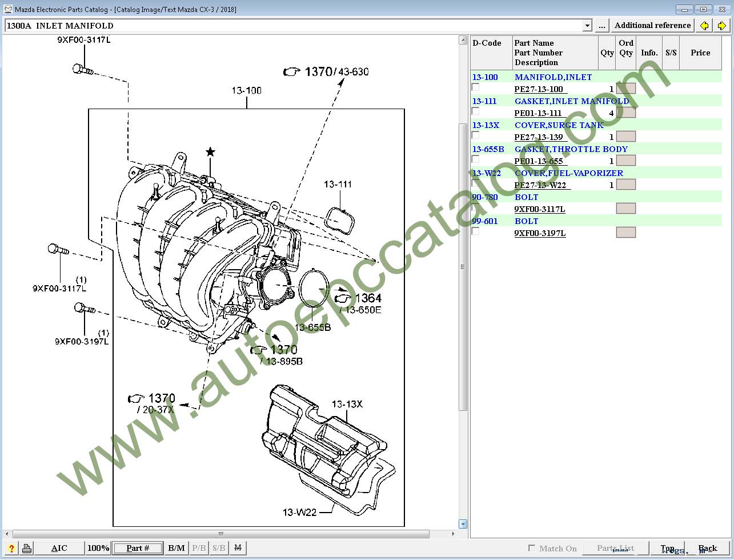Select the Part # view button
Image resolution: width=734 pixels, height=560 pixels.
click(138, 548)
